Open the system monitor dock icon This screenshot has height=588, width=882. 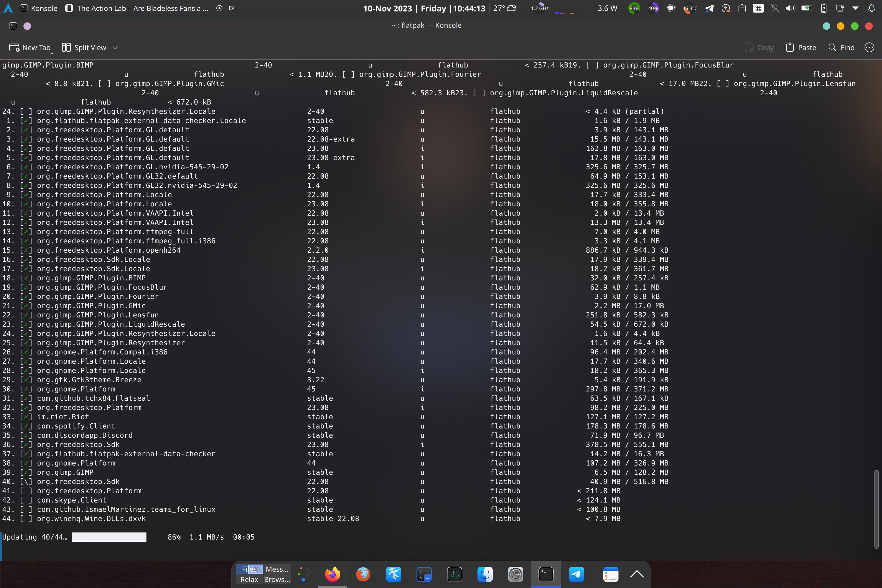(x=455, y=574)
